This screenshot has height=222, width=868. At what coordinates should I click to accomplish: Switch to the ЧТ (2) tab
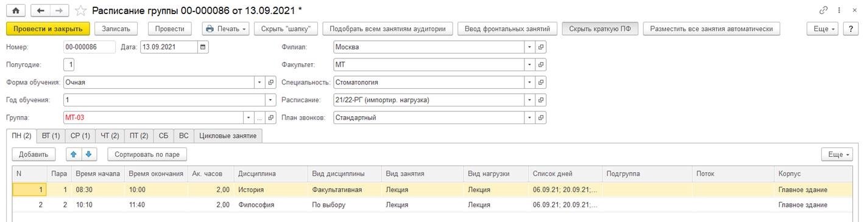point(110,136)
